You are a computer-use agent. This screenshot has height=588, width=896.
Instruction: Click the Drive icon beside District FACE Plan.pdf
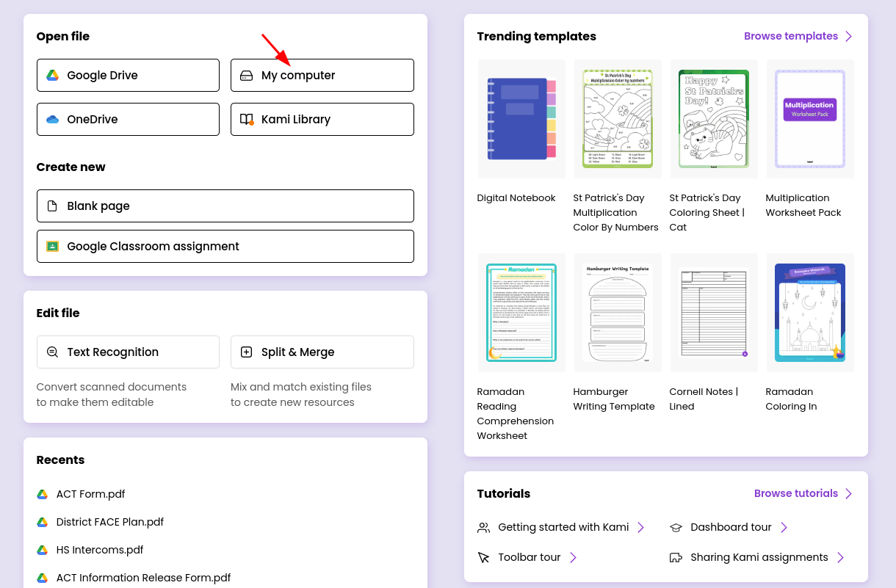[x=43, y=523]
